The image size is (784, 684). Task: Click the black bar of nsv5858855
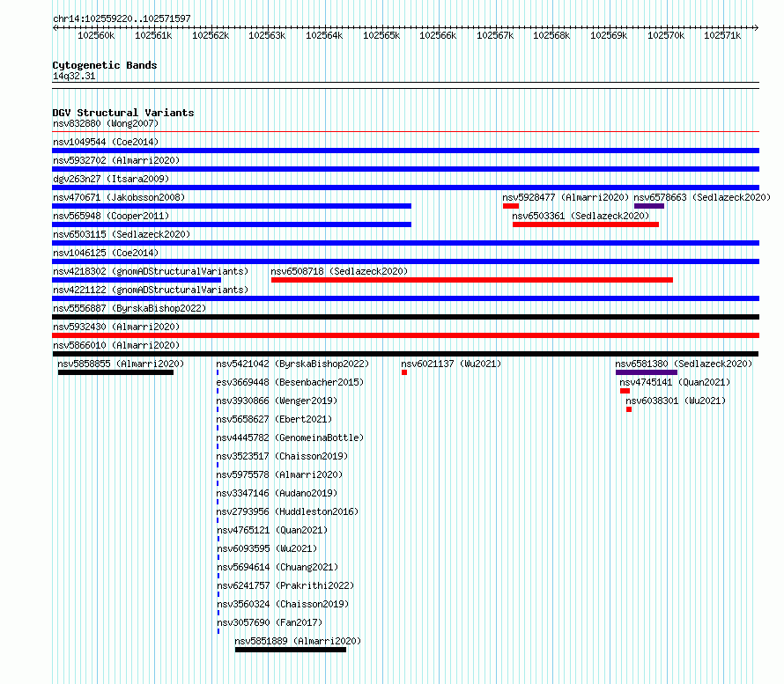[x=115, y=372]
